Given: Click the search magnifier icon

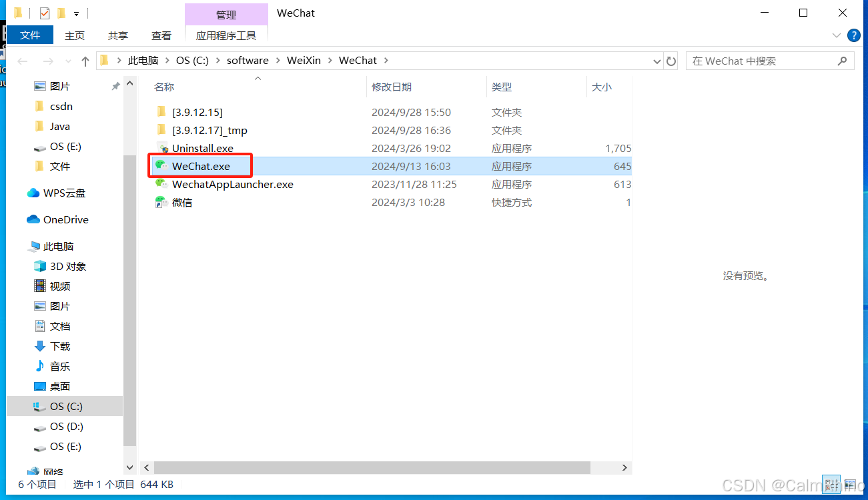Looking at the screenshot, I should pos(842,61).
